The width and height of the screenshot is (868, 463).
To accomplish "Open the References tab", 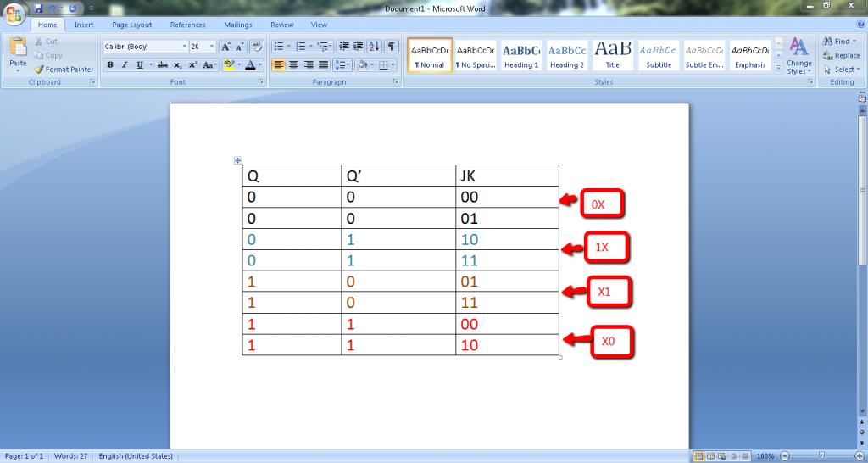I will coord(187,25).
